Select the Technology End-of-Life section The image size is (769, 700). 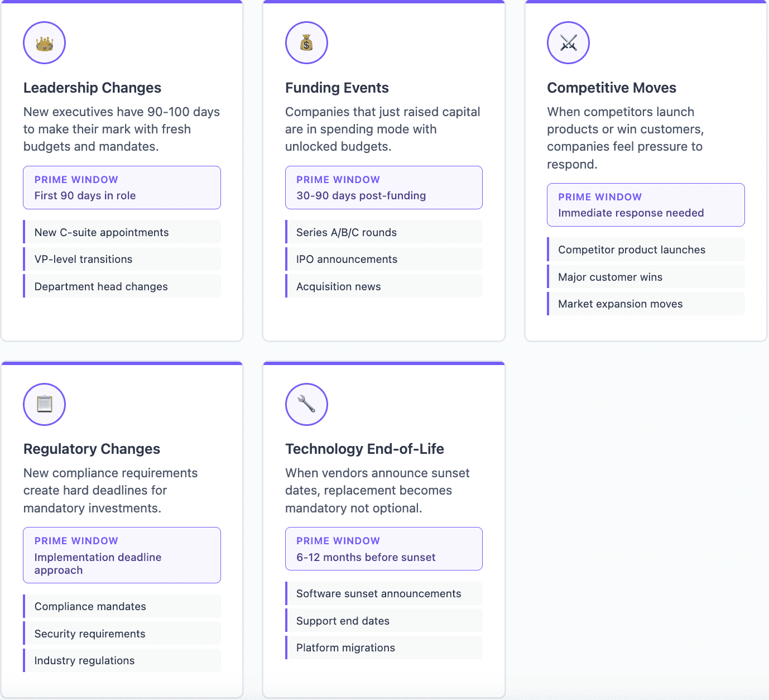click(364, 449)
